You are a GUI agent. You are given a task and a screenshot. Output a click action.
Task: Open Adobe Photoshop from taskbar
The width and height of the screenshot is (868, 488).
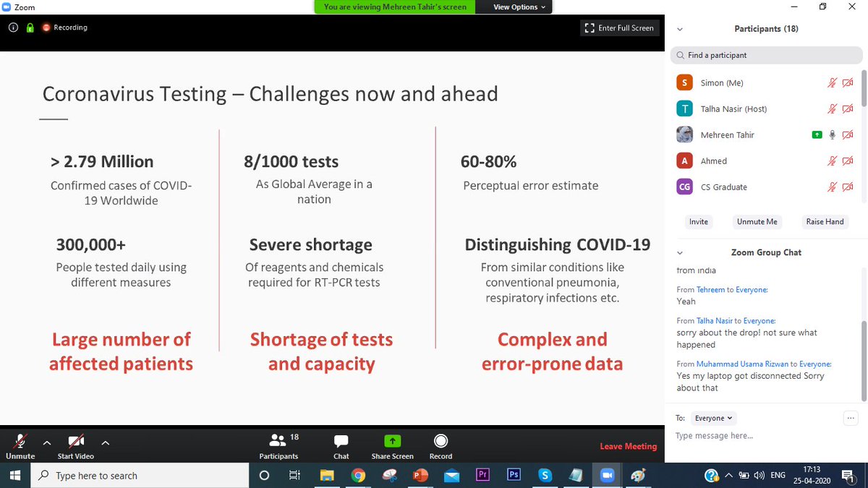click(514, 475)
